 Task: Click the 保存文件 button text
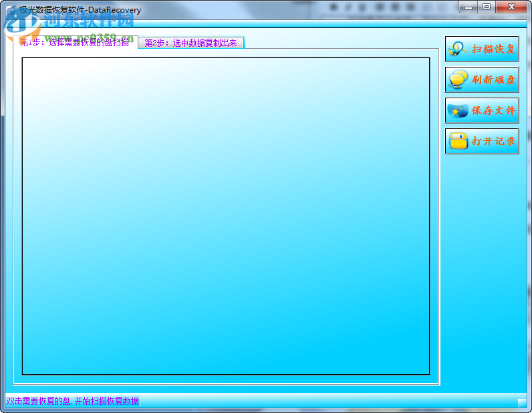click(x=494, y=110)
